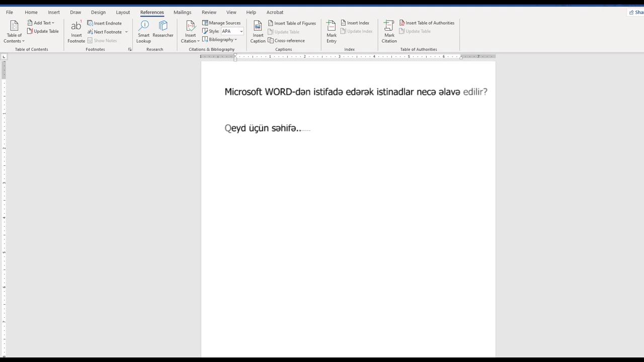The height and width of the screenshot is (362, 644).
Task: Expand the Bibliography dropdown
Action: pos(219,40)
